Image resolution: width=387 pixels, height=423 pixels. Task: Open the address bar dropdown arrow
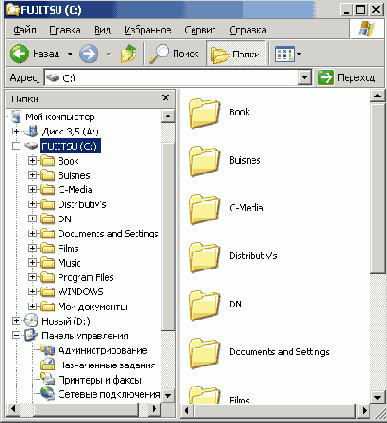tap(304, 78)
